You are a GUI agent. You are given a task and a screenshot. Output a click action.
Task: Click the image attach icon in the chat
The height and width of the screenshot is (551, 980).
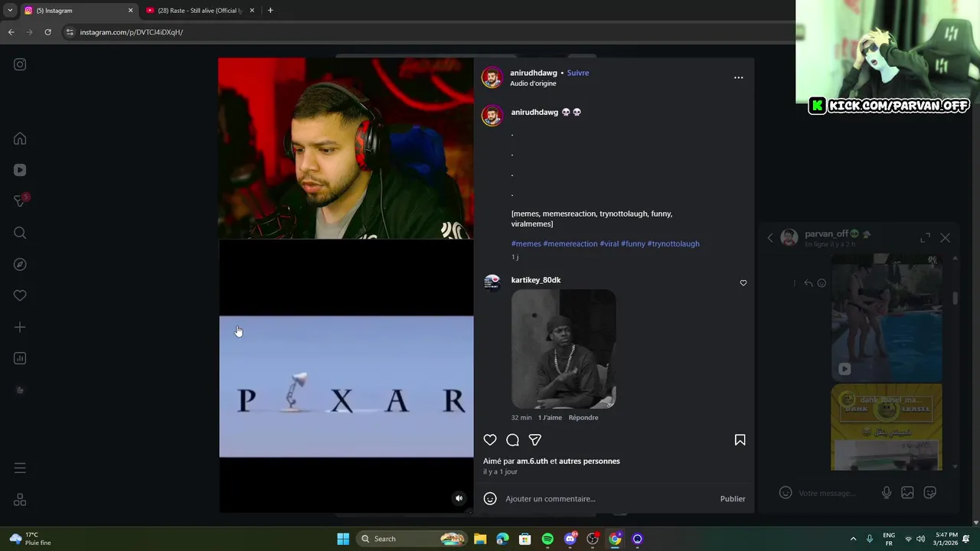(907, 493)
